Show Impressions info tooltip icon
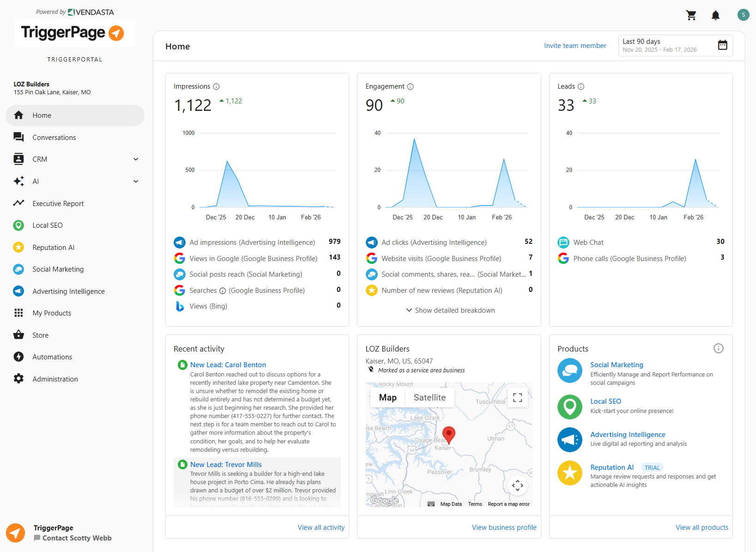756x552 pixels. pyautogui.click(x=216, y=86)
